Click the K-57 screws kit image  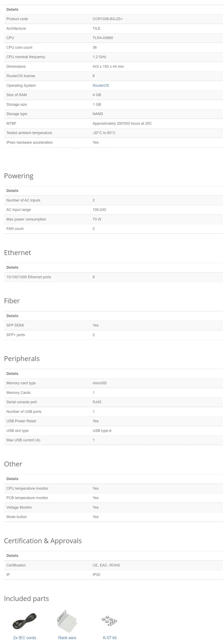click(109, 621)
